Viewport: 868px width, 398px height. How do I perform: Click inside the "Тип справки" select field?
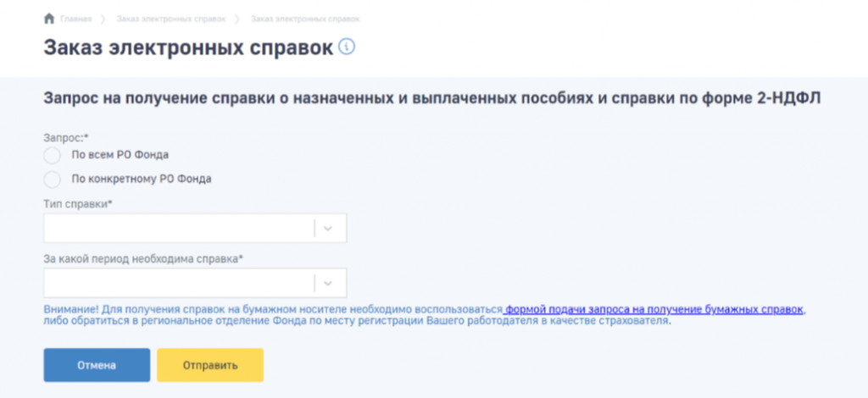tap(178, 228)
